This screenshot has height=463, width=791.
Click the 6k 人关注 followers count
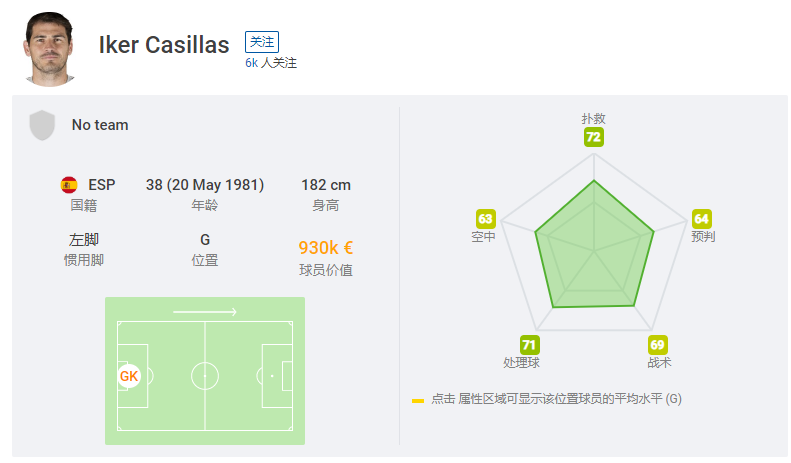pyautogui.click(x=271, y=63)
